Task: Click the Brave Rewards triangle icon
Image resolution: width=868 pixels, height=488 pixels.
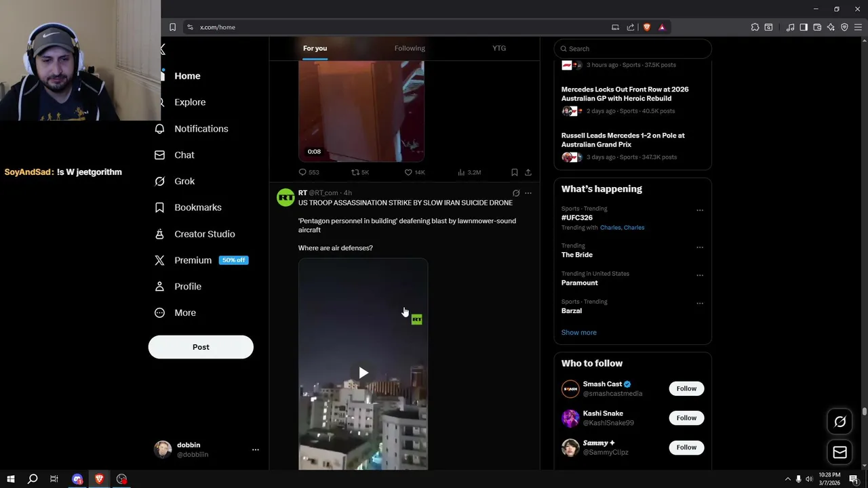Action: pyautogui.click(x=662, y=27)
